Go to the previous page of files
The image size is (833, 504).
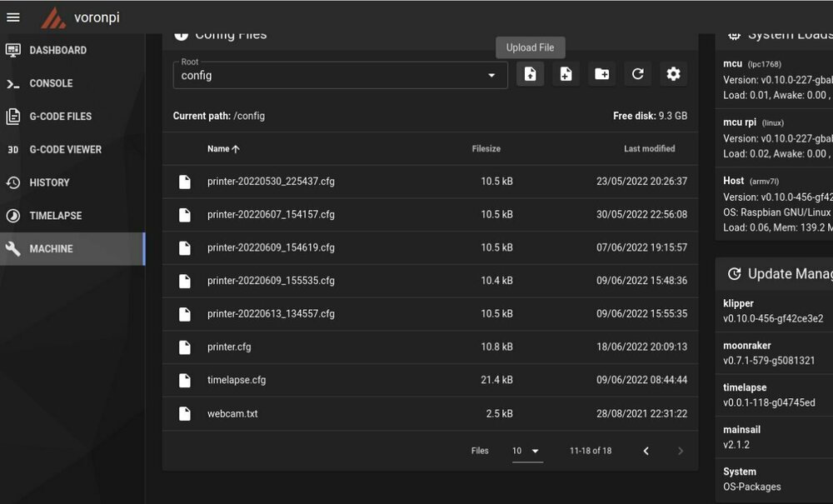(646, 451)
